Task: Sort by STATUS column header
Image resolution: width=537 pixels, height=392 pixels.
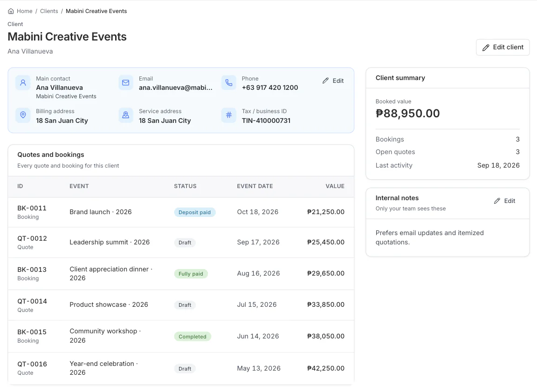Action: [185, 186]
